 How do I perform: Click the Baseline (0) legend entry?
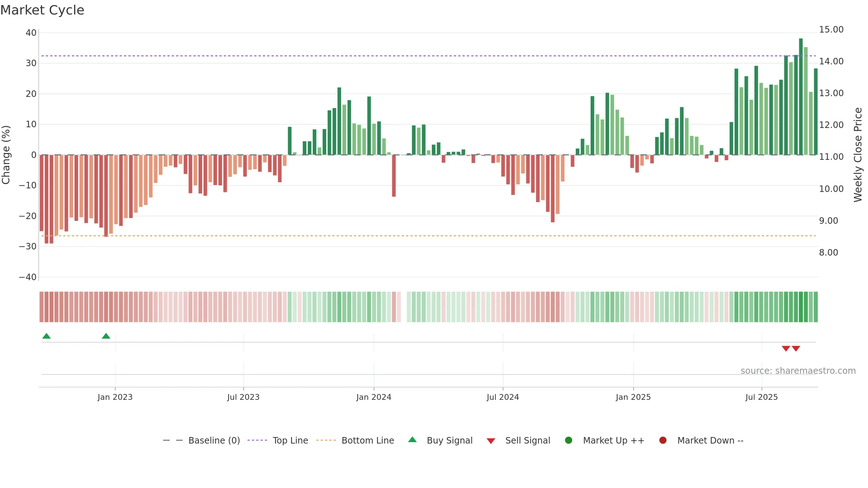201,440
